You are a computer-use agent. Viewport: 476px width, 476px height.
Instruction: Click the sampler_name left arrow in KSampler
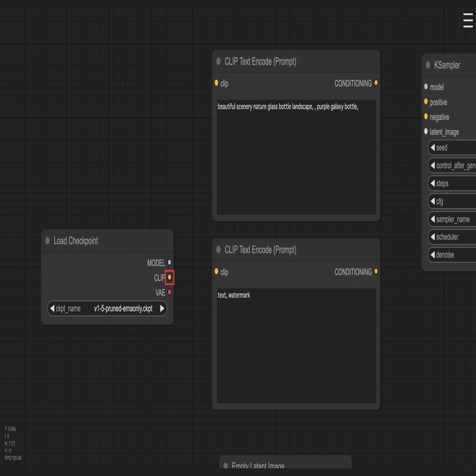click(x=433, y=219)
